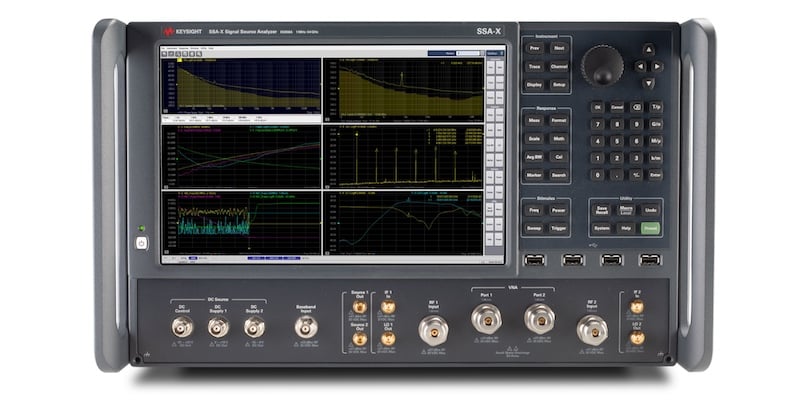Screen dimensions: 800x400
Task: Click numeric key 7
Action: tap(597, 124)
